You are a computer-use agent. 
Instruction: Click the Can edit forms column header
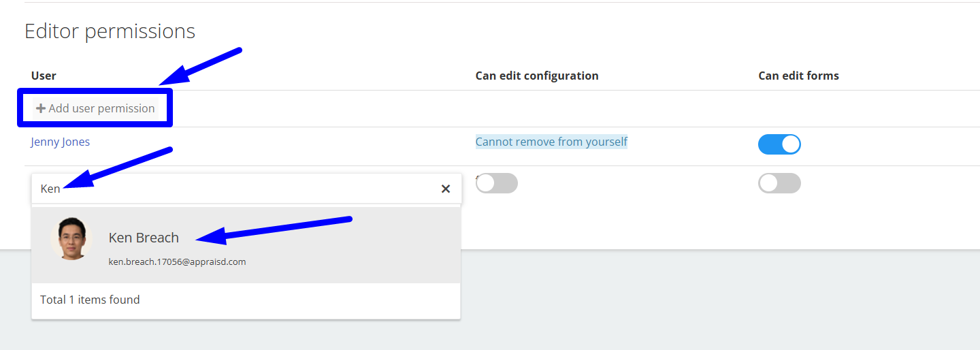798,76
